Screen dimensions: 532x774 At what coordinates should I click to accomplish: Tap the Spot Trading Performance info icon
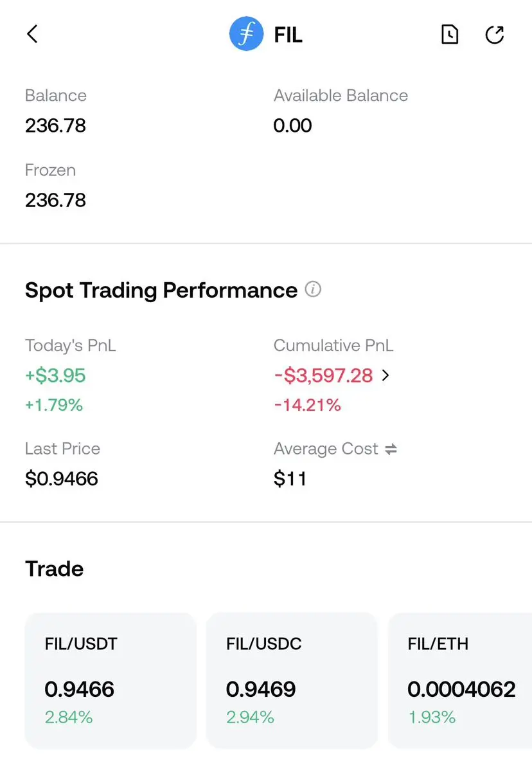pos(313,289)
